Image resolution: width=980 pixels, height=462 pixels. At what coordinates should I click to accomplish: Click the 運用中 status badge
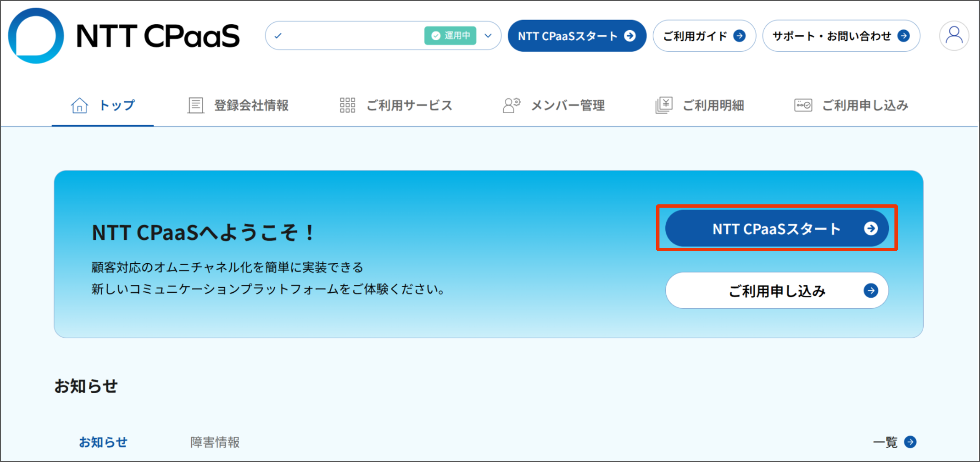pos(450,36)
